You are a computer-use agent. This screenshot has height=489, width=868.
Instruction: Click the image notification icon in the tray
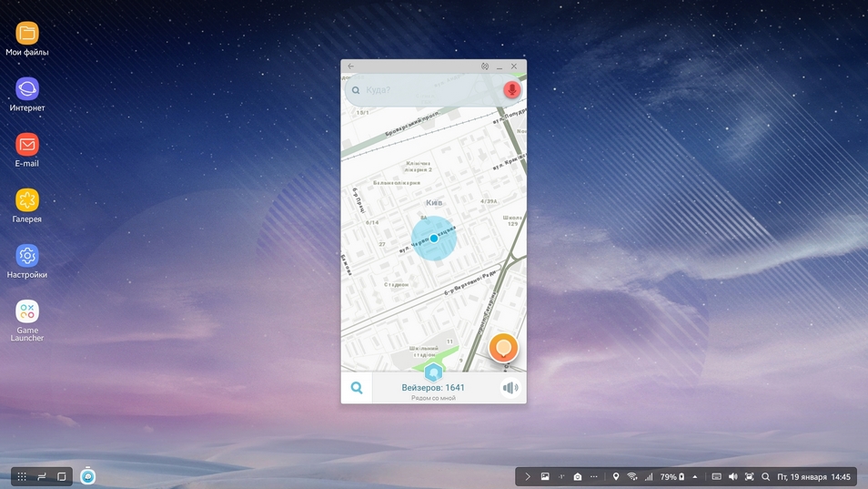tap(545, 476)
